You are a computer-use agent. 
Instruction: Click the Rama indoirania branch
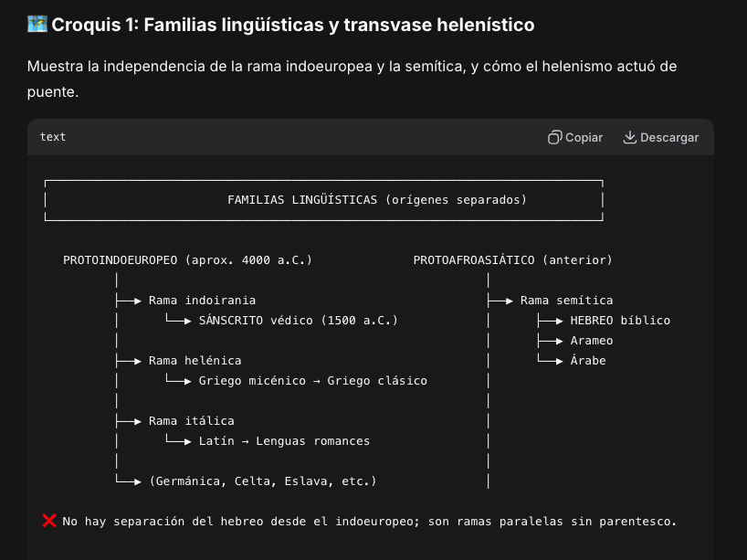point(202,301)
